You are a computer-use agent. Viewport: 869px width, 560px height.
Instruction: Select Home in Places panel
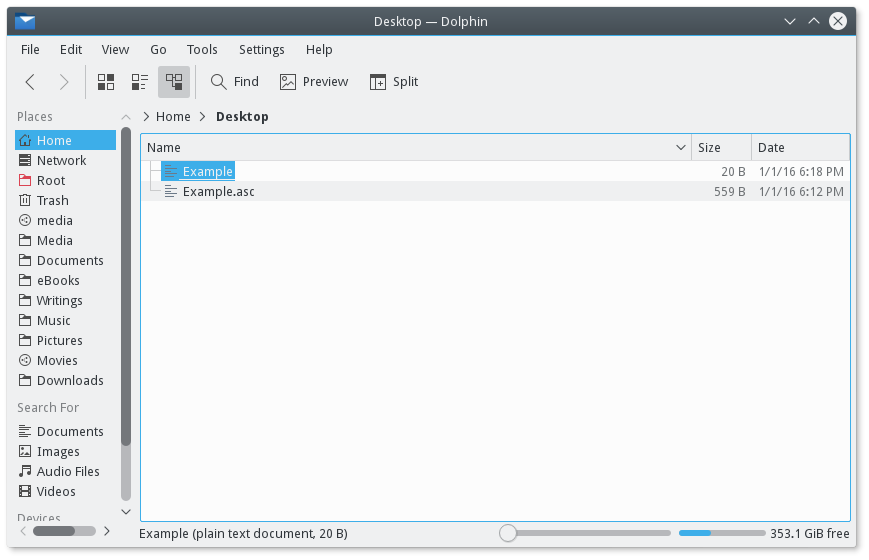[x=65, y=140]
